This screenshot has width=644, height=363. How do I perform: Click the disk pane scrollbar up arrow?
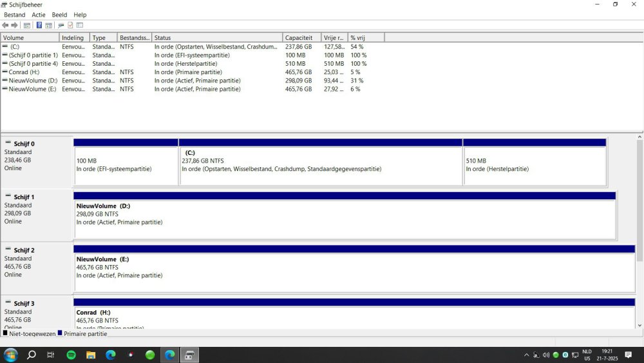(639, 137)
